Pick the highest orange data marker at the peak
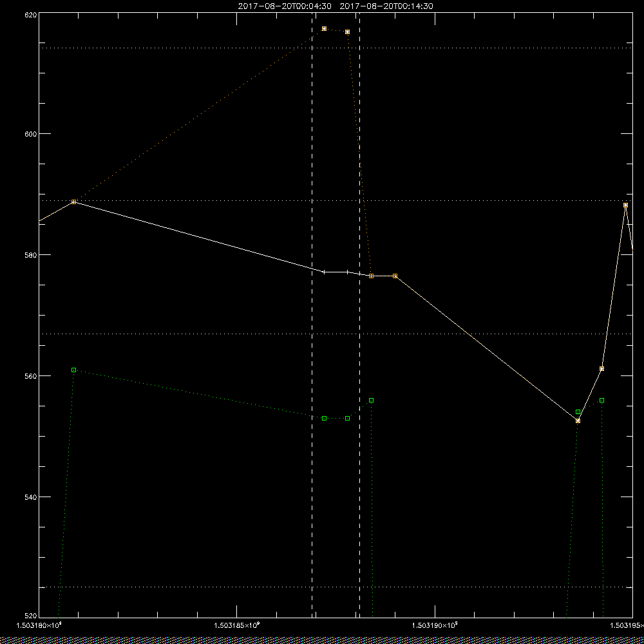This screenshot has height=644, width=644. point(324,29)
